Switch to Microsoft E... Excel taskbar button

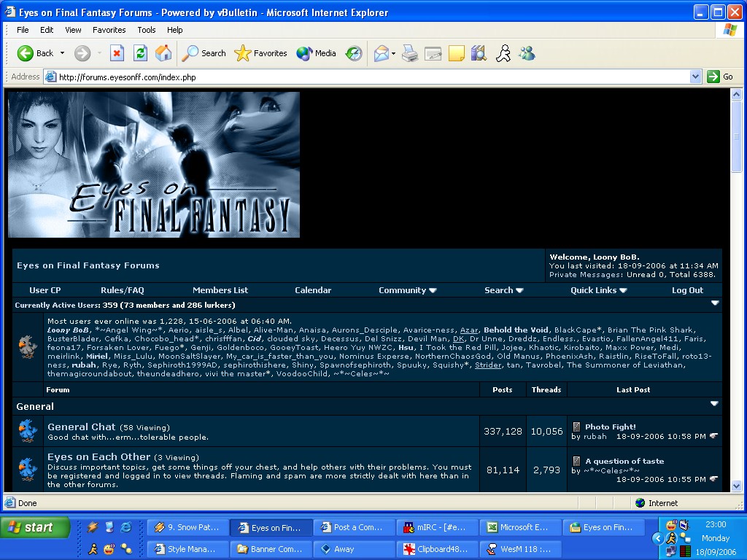pyautogui.click(x=521, y=528)
